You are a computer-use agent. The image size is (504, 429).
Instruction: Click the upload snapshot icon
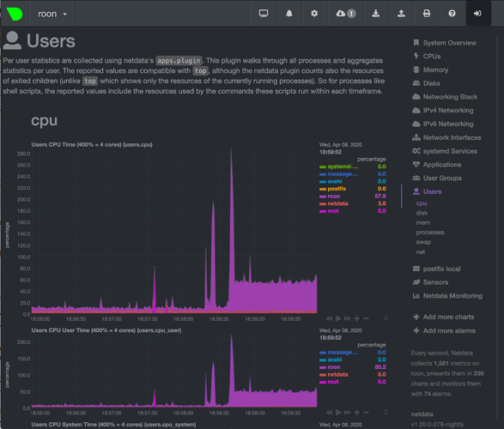pyautogui.click(x=401, y=14)
